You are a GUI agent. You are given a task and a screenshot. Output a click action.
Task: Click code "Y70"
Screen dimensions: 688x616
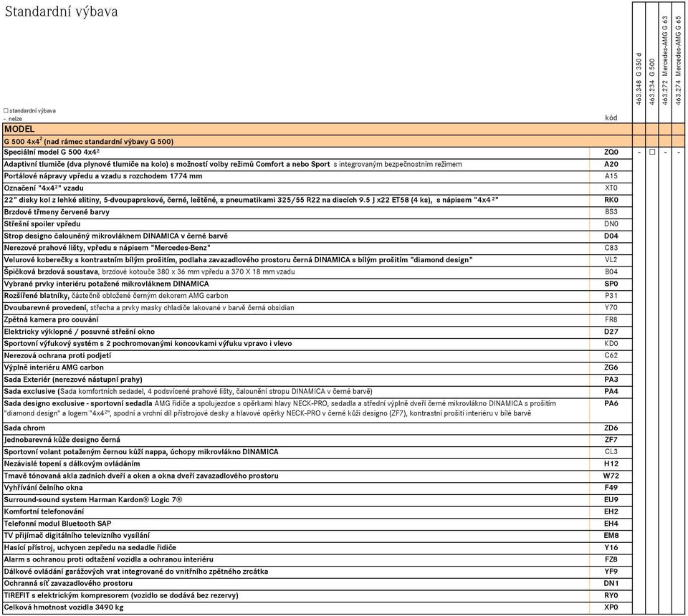[x=611, y=308]
